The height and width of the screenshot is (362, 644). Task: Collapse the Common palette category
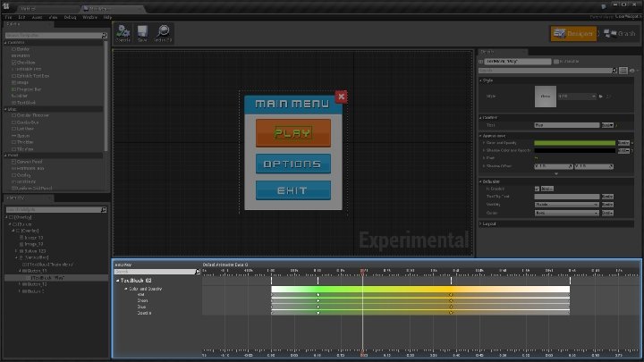(5, 43)
